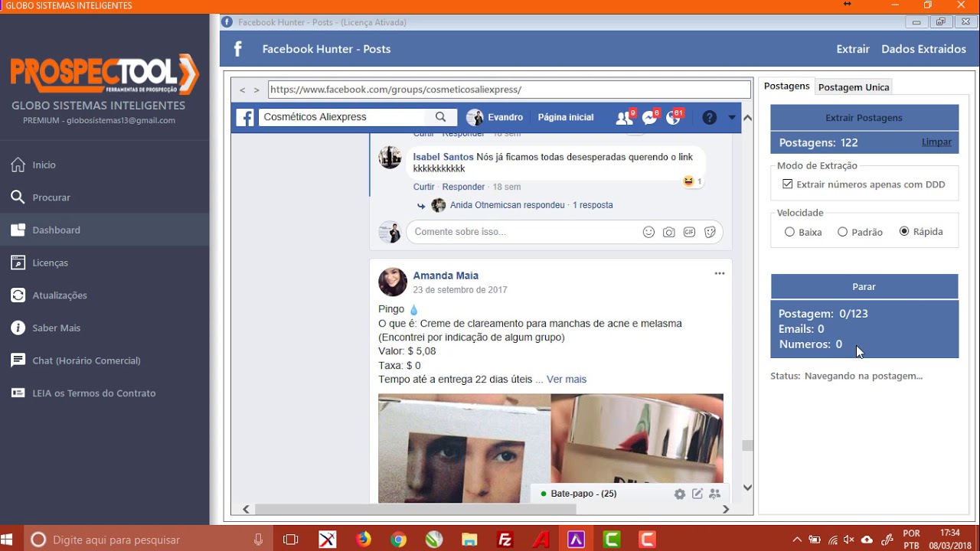Image resolution: width=980 pixels, height=551 pixels.
Task: Open Messenger messages icon
Action: (x=650, y=117)
